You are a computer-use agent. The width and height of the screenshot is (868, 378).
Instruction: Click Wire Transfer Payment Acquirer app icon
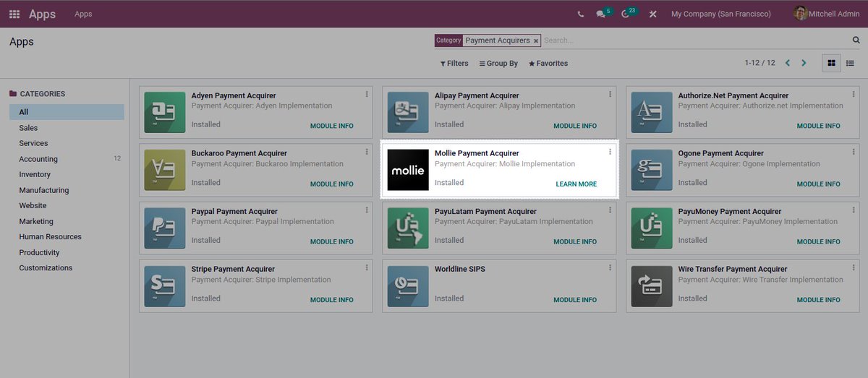(x=652, y=285)
